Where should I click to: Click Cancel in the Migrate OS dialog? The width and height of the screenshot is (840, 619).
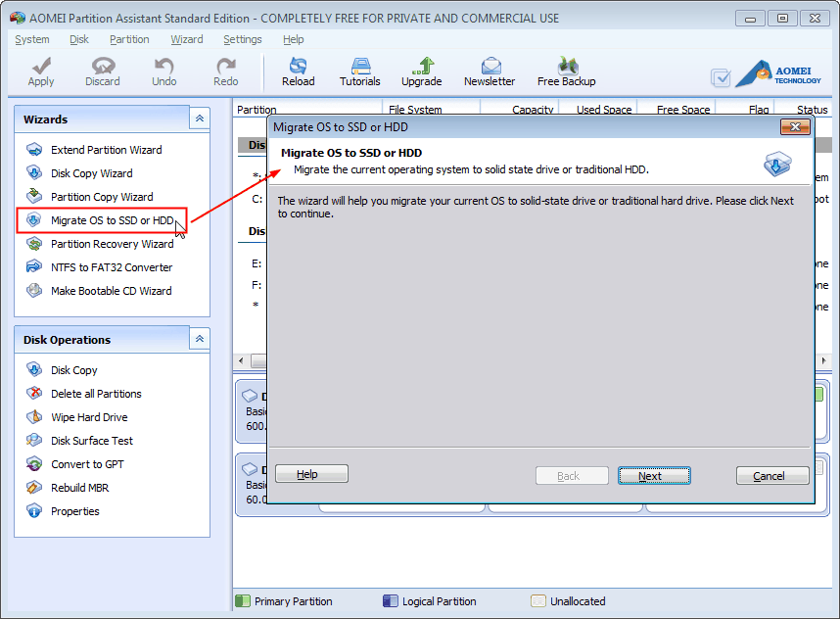click(772, 476)
